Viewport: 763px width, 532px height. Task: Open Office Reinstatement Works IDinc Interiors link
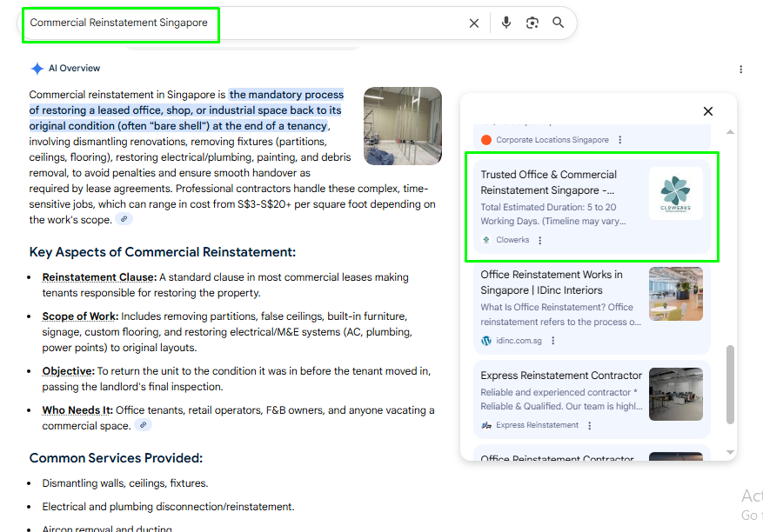coord(552,282)
